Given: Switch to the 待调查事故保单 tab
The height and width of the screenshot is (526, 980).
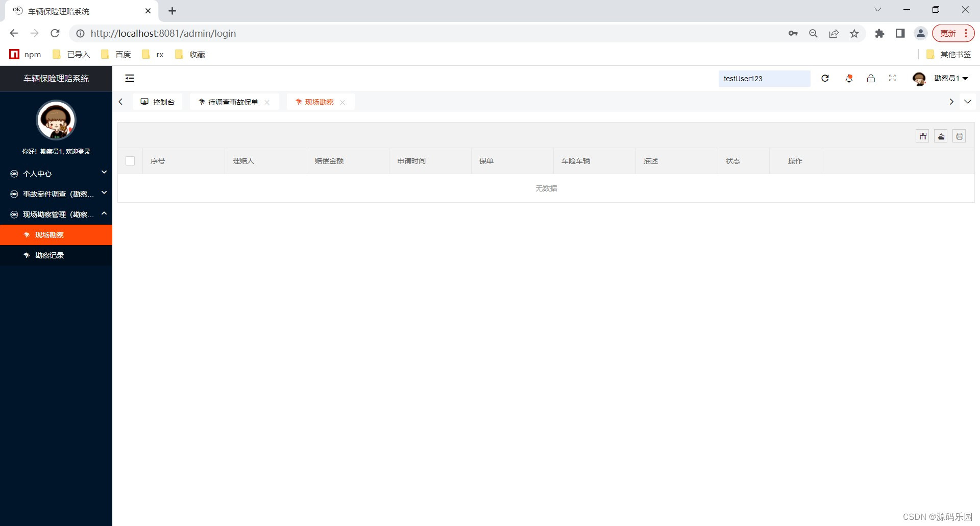Looking at the screenshot, I should click(230, 102).
